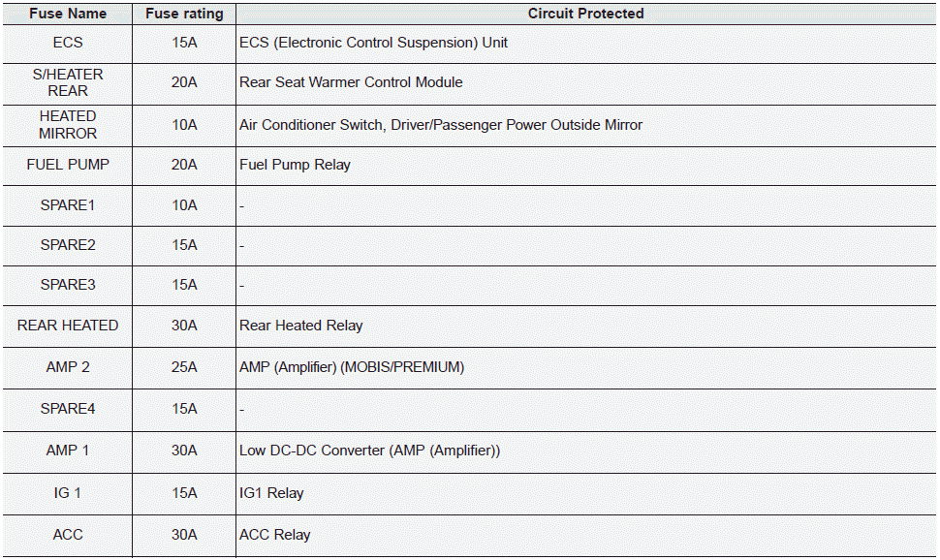Click the Rear Seat Warmer Control Module text
Viewport: 940px width, 560px height.
click(x=351, y=82)
